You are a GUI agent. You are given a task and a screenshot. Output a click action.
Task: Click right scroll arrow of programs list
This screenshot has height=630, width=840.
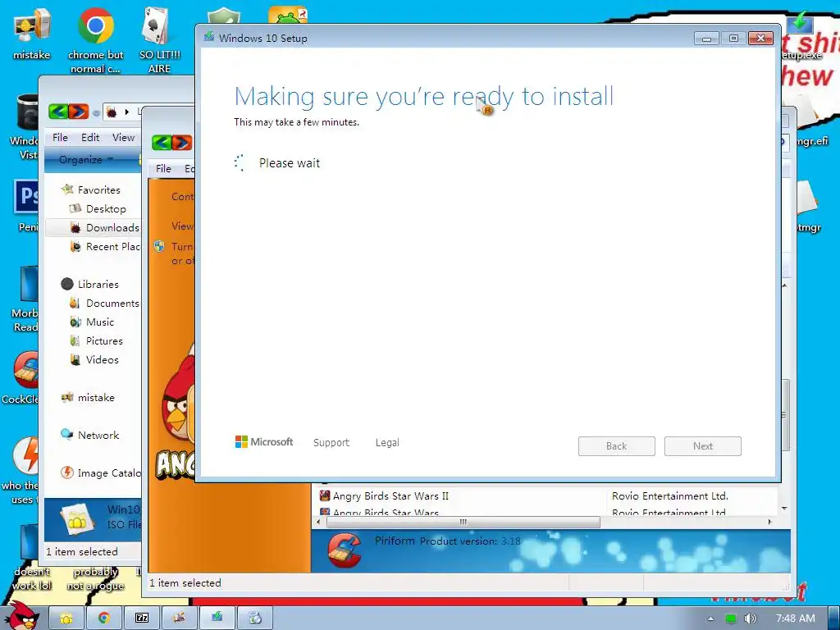(769, 522)
